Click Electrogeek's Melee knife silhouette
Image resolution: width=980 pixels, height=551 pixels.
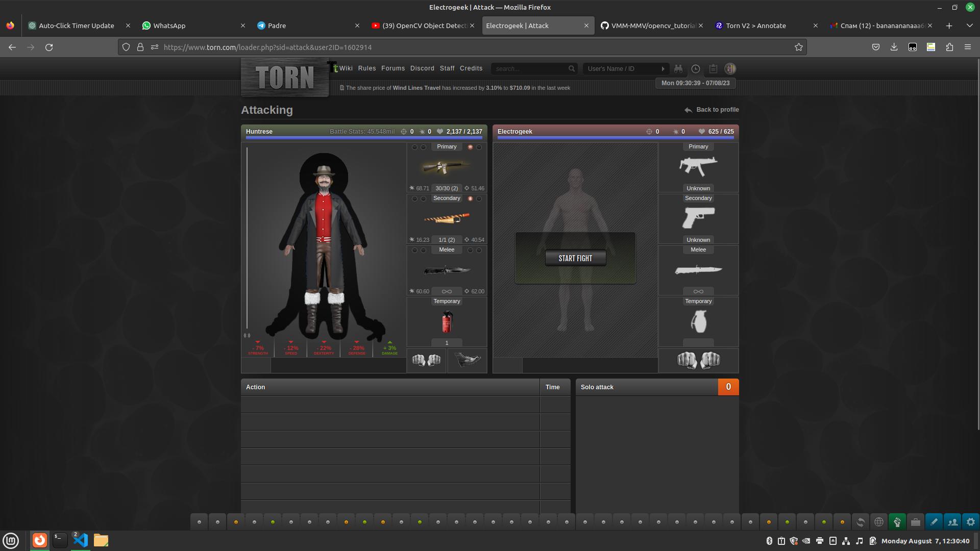click(698, 270)
